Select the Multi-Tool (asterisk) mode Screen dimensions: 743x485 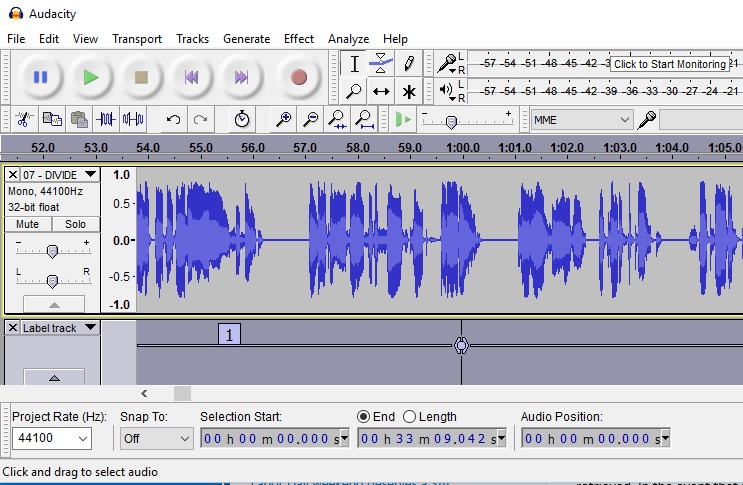pos(408,91)
